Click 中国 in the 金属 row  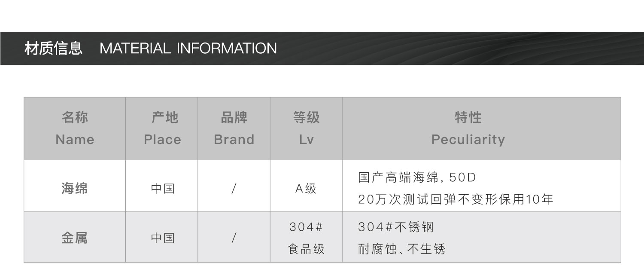pos(162,238)
